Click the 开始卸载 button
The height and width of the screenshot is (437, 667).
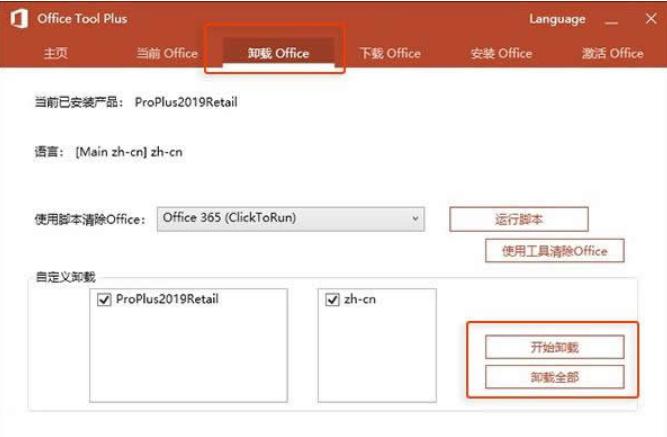[555, 347]
